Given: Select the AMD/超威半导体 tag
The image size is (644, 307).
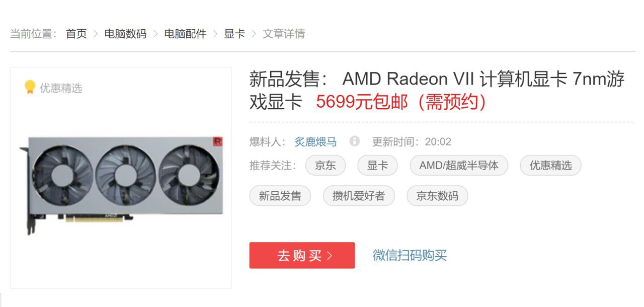Looking at the screenshot, I should point(459,166).
